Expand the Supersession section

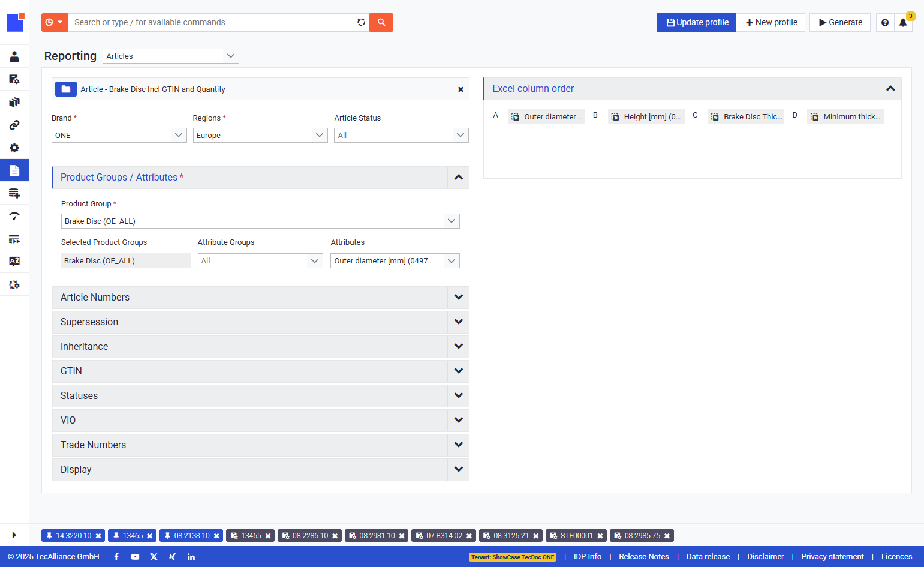[x=260, y=322]
